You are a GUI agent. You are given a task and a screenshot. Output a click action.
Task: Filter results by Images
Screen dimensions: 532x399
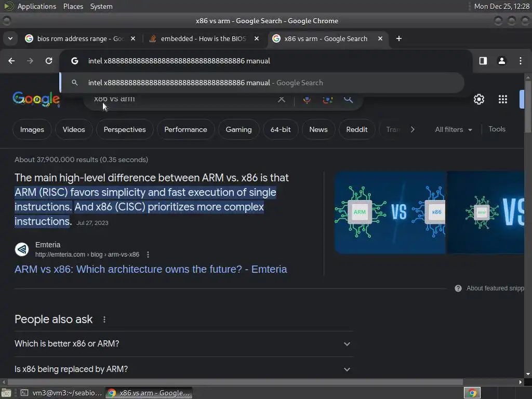[x=32, y=129]
